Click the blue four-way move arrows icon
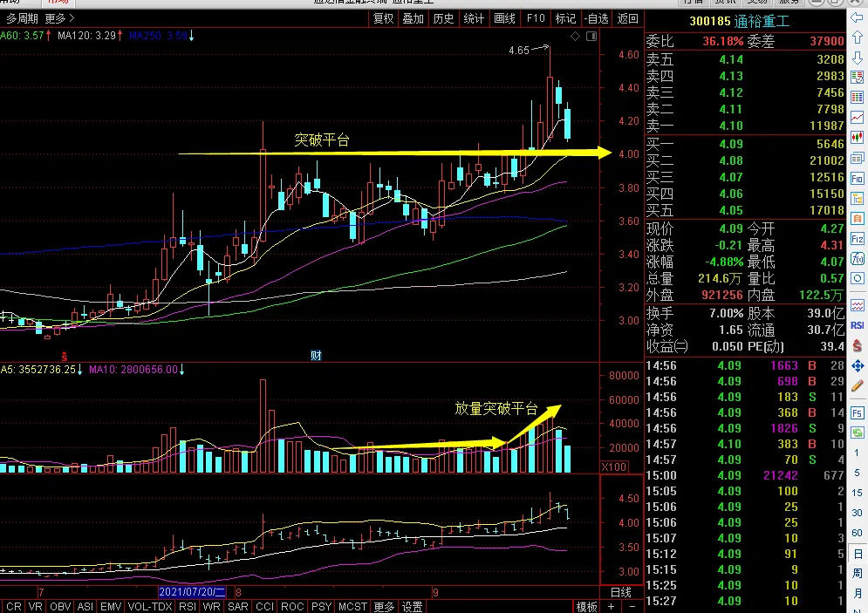 pyautogui.click(x=857, y=365)
